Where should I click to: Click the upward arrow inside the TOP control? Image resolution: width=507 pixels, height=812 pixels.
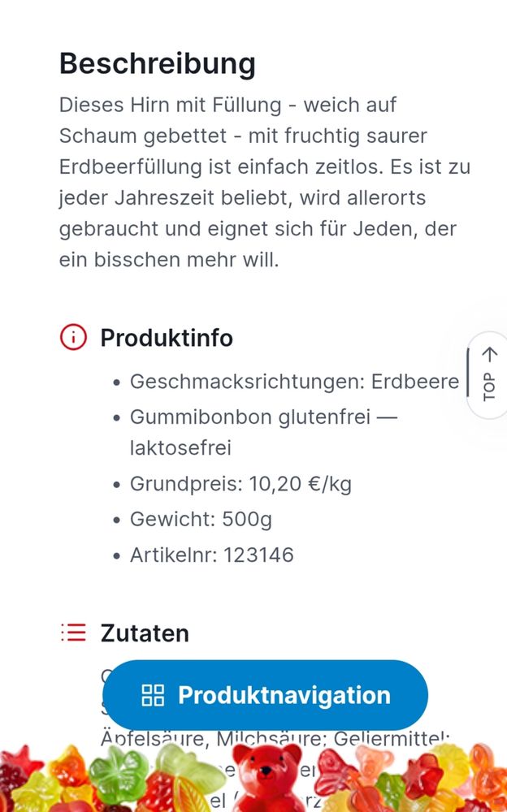488,355
